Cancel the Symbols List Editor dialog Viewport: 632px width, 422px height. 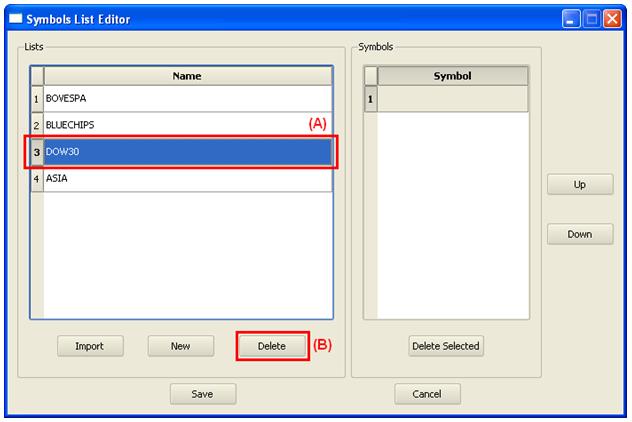(427, 394)
